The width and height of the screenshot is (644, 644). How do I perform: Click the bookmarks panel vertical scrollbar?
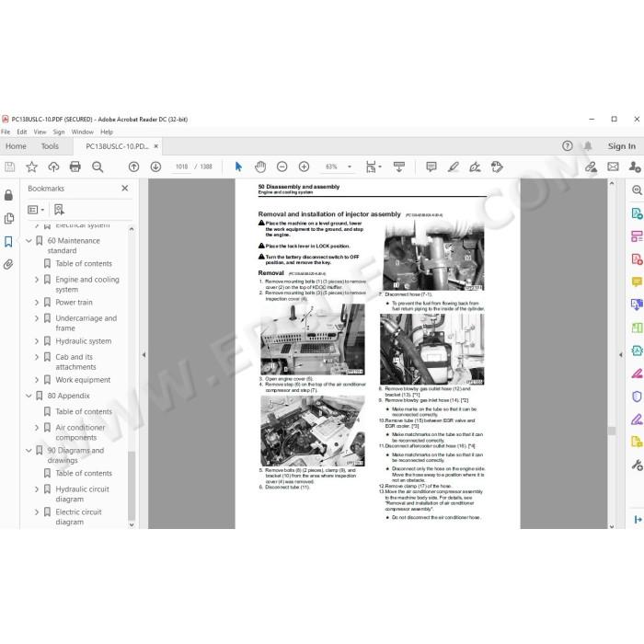pos(132,485)
